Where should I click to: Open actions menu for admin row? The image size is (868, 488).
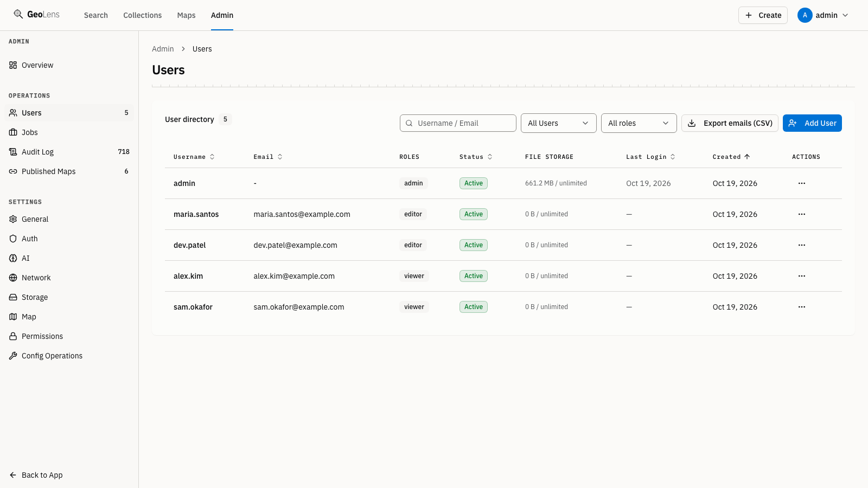[802, 183]
